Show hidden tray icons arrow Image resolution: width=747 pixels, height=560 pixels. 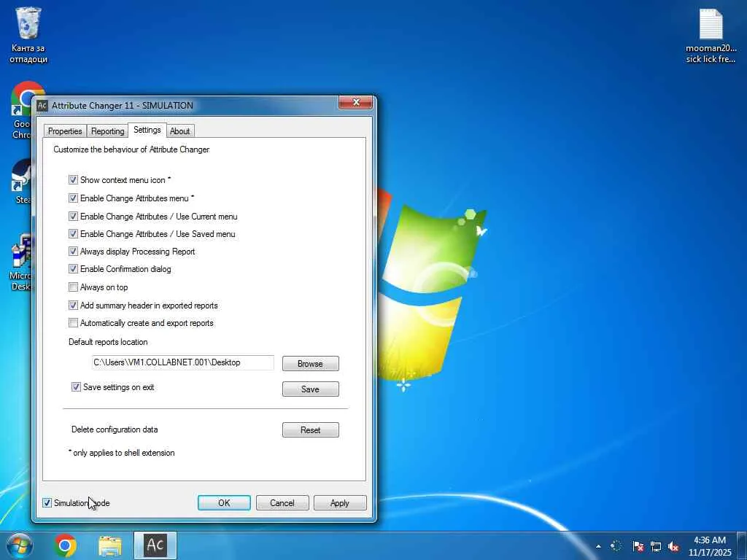(598, 546)
